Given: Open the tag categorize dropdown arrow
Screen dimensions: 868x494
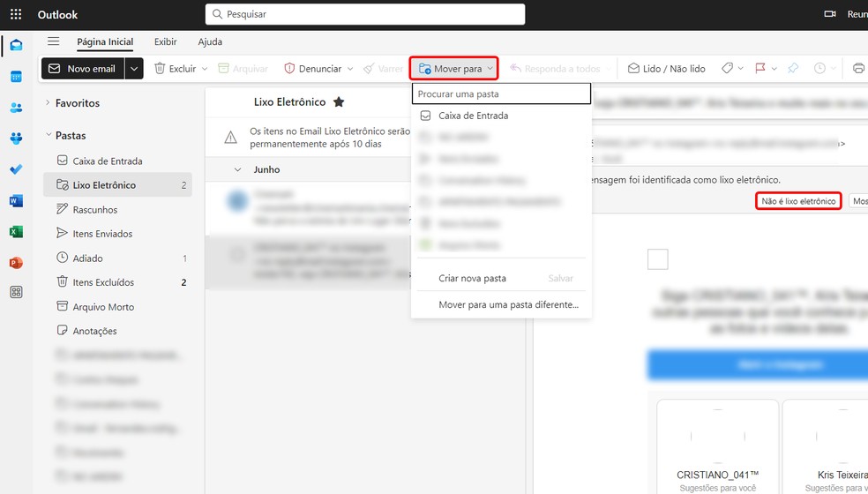Looking at the screenshot, I should click(741, 69).
